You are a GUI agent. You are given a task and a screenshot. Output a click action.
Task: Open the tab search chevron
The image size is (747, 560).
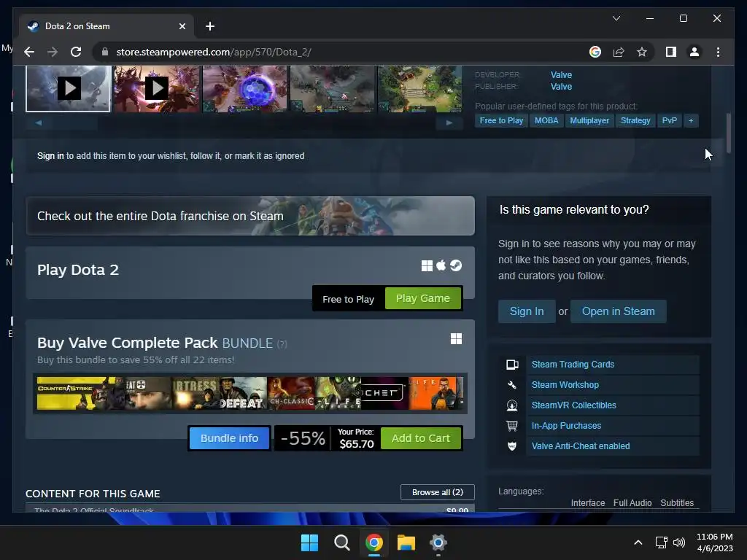point(616,18)
